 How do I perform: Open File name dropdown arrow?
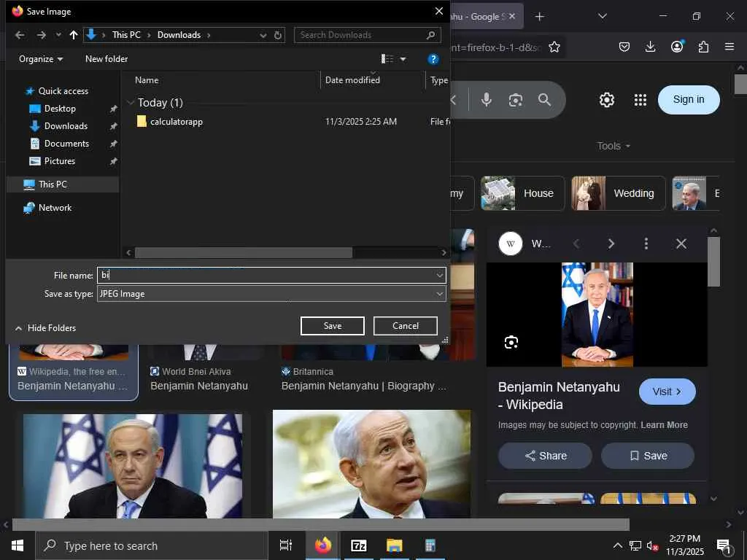pos(439,275)
